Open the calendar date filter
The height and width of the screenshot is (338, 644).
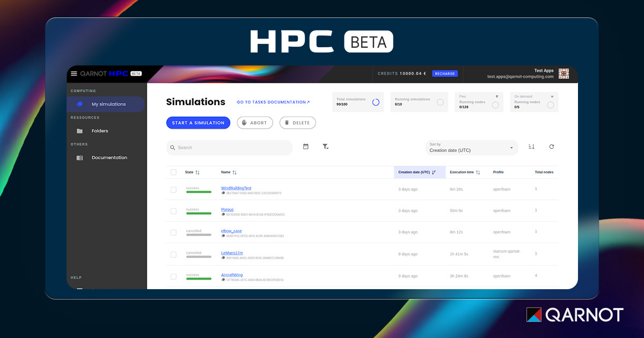306,146
